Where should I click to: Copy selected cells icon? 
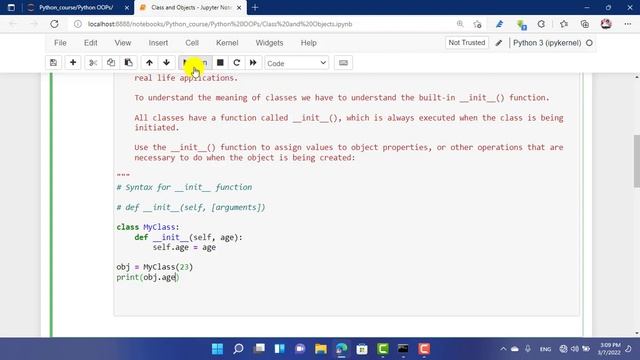click(111, 63)
